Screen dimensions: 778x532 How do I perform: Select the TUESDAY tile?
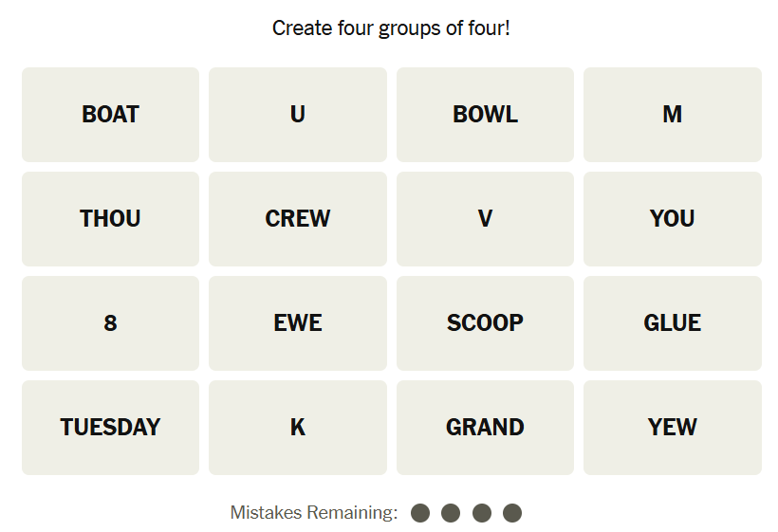coord(110,428)
